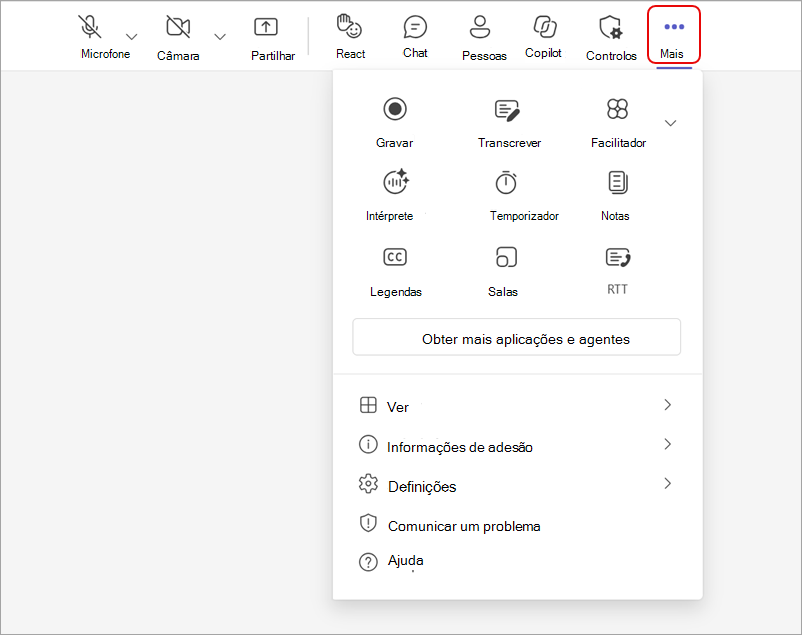Open meeting Notas
Image resolution: width=802 pixels, height=635 pixels.
[615, 195]
